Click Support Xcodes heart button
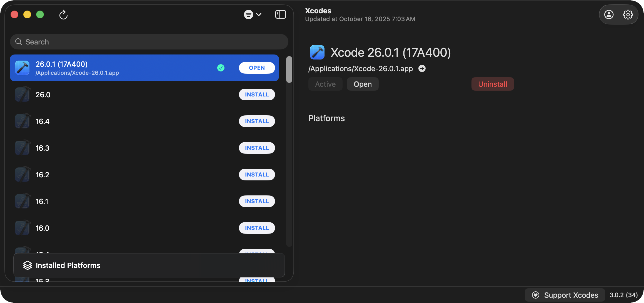Viewport: 644px width, 303px height. [x=565, y=295]
